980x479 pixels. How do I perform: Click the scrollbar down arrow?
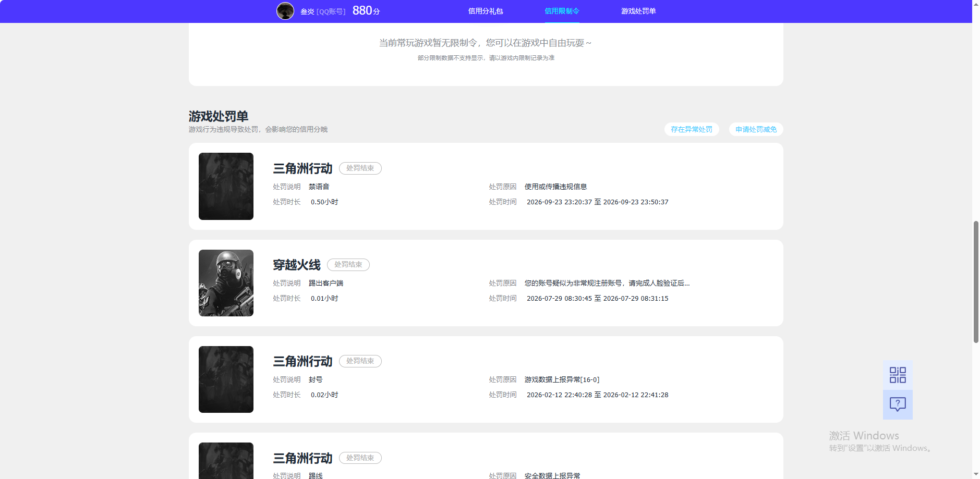coord(976,475)
